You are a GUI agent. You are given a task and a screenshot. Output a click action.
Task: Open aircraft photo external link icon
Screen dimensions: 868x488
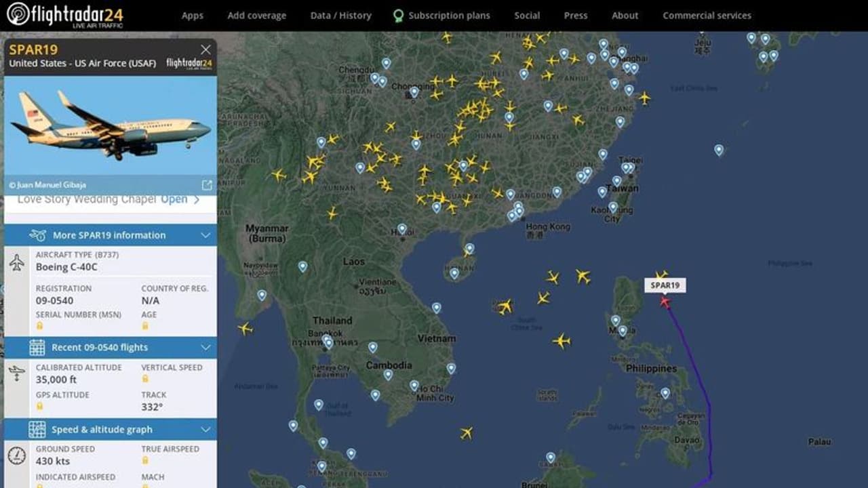pos(207,185)
